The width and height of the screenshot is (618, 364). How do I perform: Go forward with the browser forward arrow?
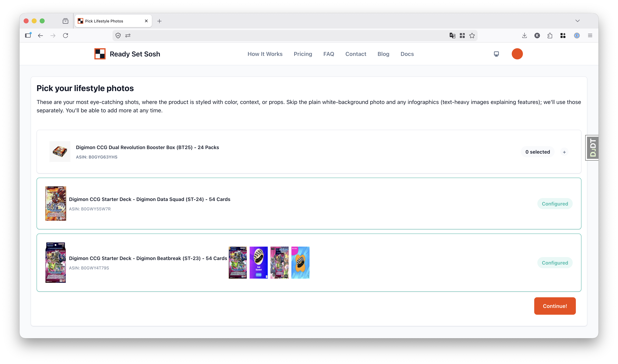53,36
